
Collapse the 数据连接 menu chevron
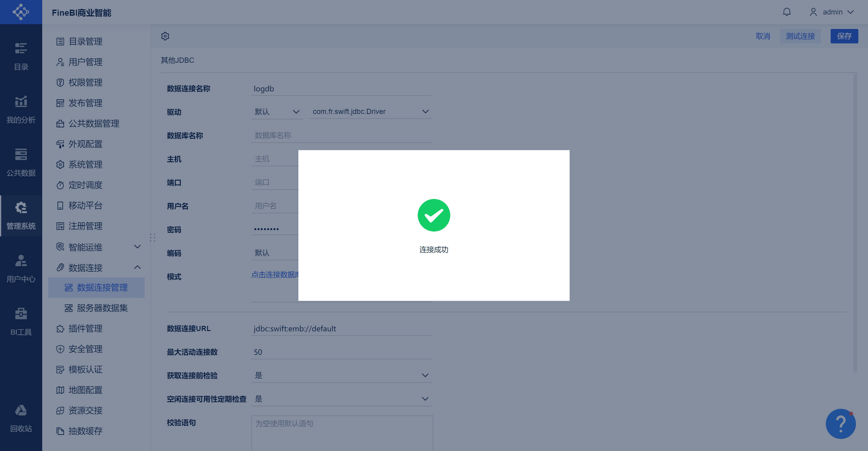(x=137, y=267)
